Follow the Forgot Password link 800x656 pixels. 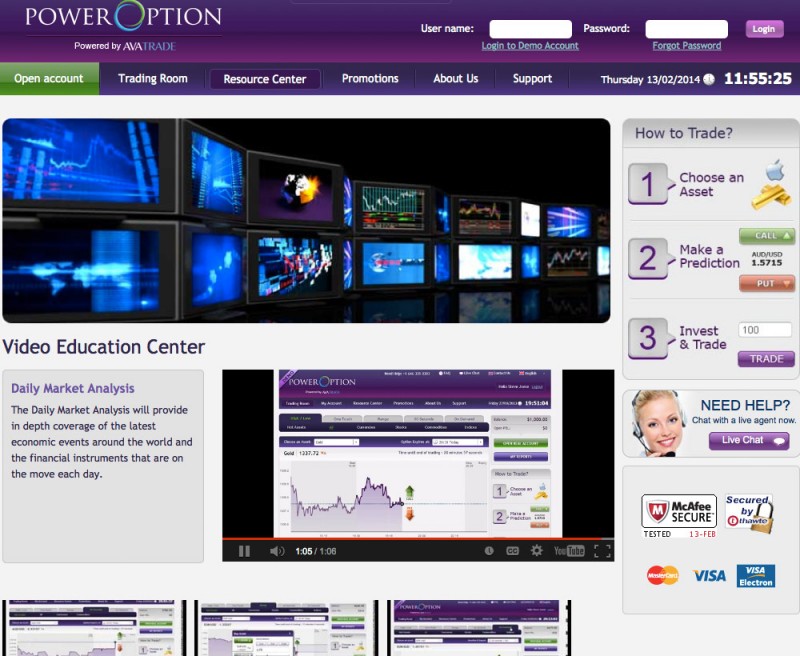pyautogui.click(x=687, y=46)
